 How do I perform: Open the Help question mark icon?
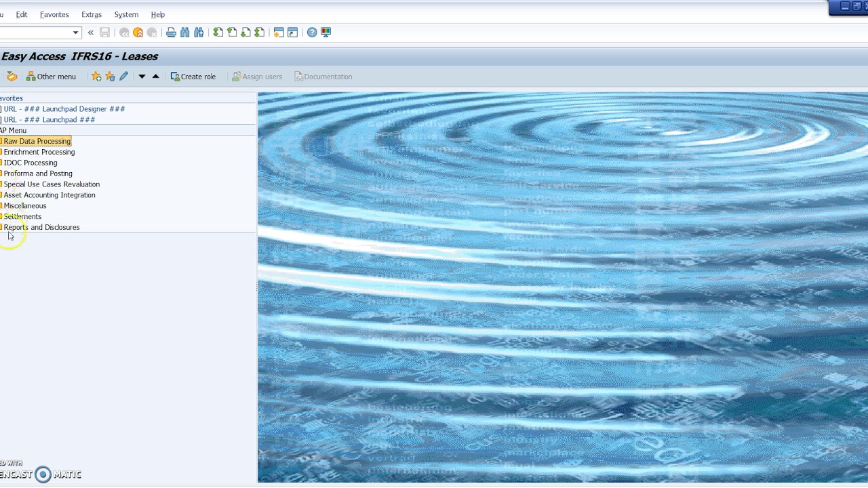tap(312, 33)
